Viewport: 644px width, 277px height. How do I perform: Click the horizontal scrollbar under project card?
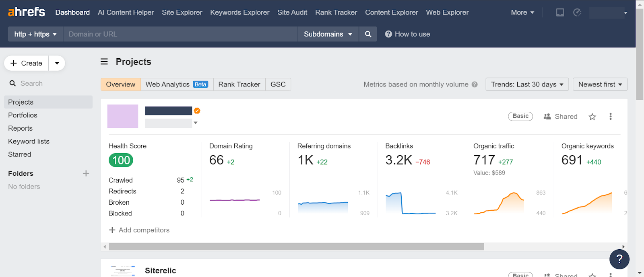(296, 246)
